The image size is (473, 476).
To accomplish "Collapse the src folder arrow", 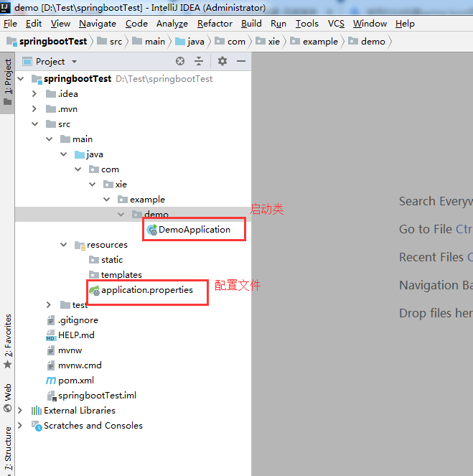I will [x=35, y=124].
